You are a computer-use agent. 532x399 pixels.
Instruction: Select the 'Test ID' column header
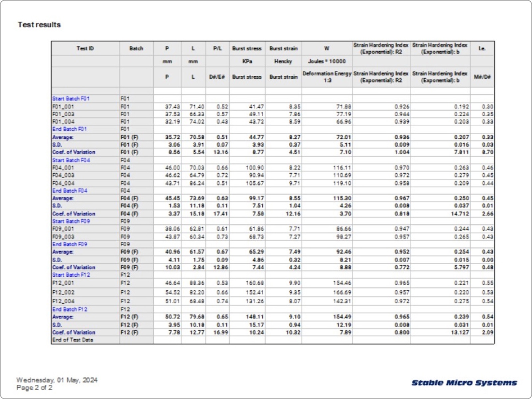[85, 48]
